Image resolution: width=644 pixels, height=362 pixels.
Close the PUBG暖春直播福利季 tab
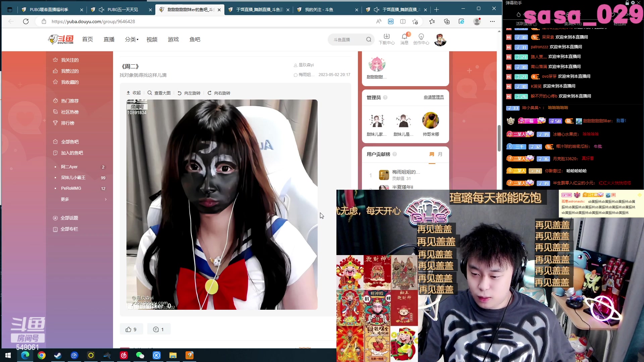pos(82,10)
